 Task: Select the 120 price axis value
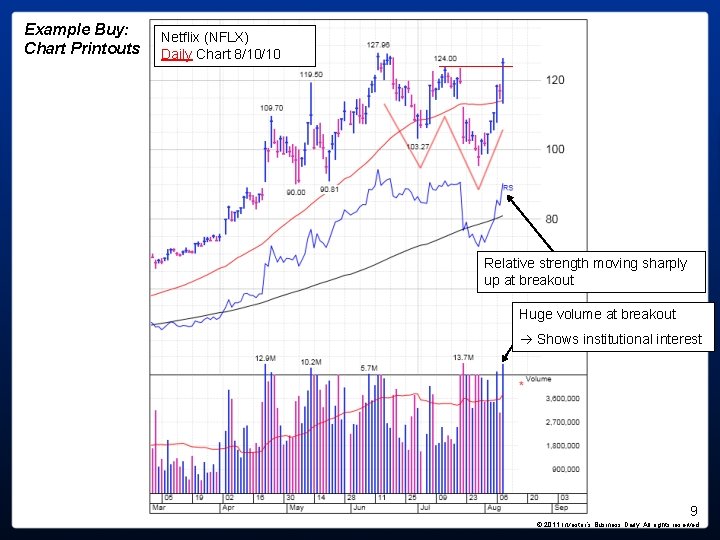[555, 80]
